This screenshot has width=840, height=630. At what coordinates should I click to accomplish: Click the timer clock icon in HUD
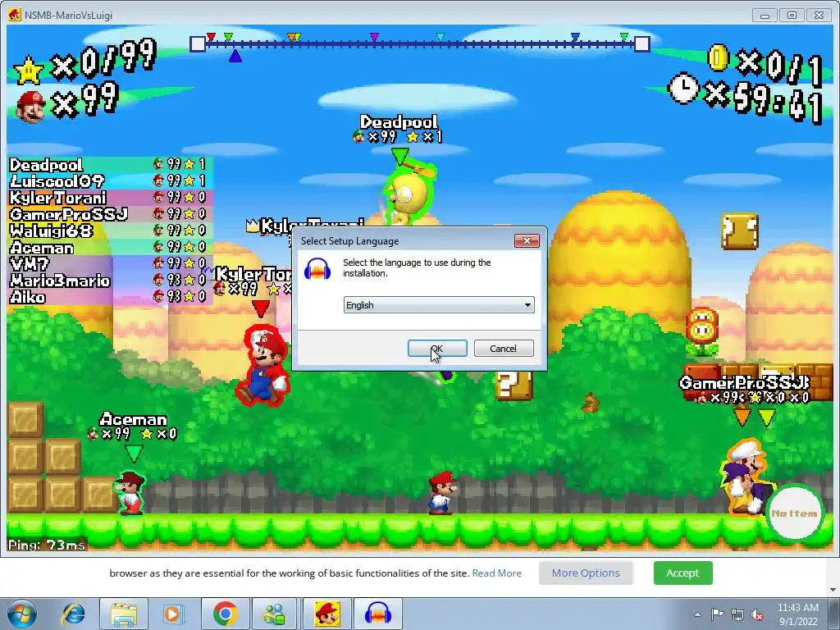[x=683, y=88]
